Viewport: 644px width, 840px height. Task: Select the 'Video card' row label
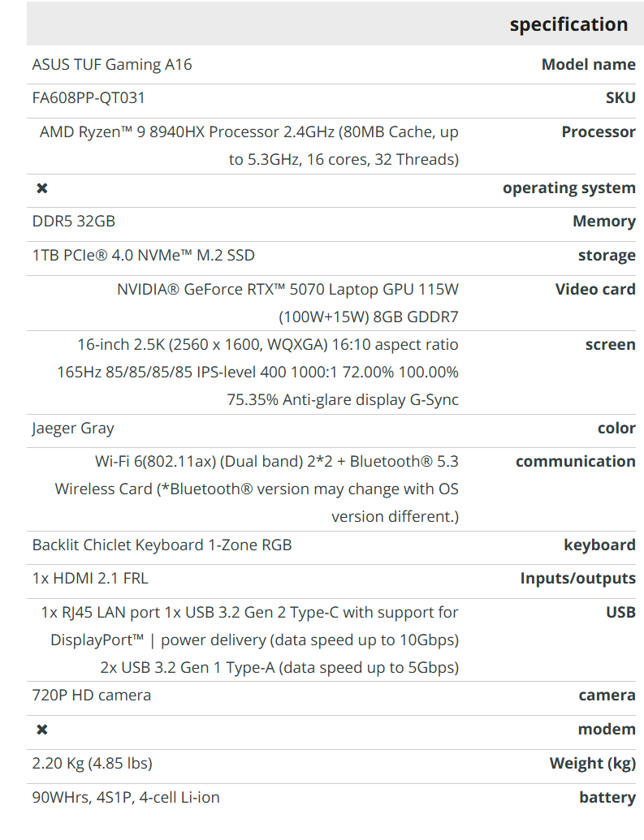click(595, 290)
